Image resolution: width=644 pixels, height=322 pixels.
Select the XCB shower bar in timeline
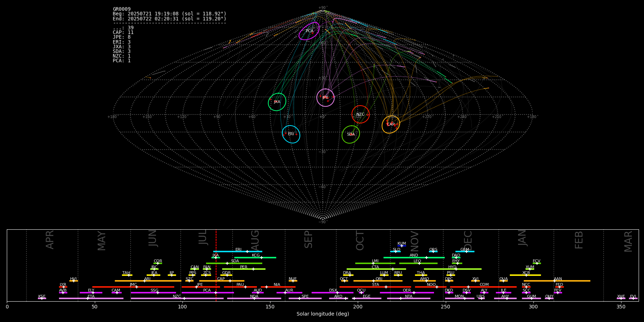coord(525,275)
